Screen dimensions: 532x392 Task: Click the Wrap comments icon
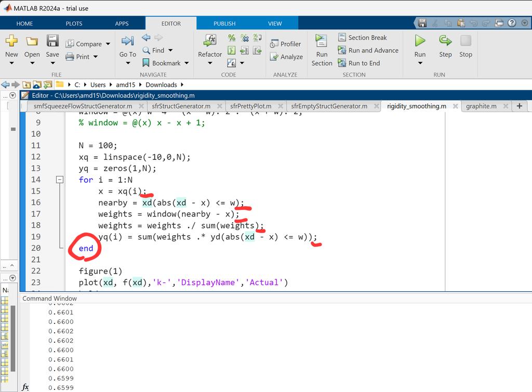pos(257,37)
